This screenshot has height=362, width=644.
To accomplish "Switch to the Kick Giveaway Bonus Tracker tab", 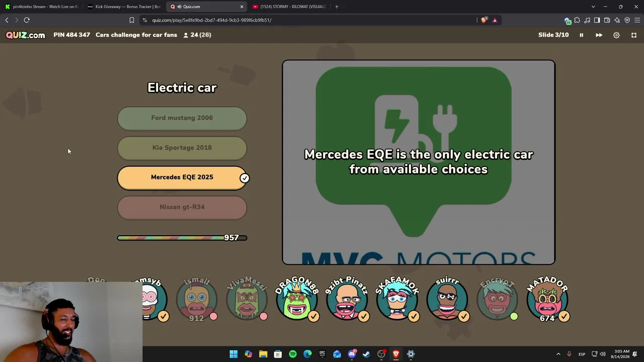I will coord(124,7).
